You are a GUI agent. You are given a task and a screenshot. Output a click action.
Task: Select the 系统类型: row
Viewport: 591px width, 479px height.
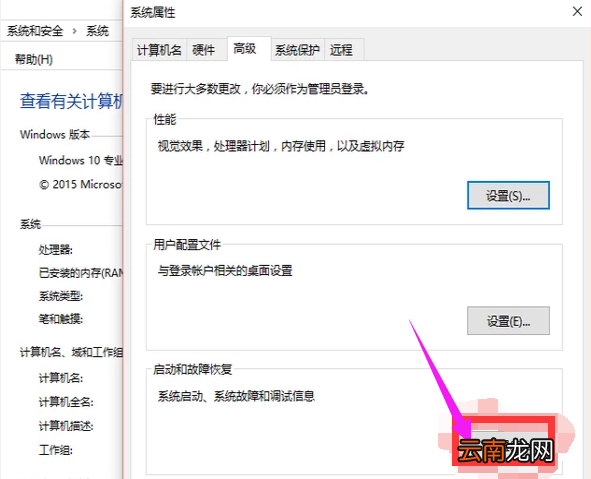click(61, 296)
